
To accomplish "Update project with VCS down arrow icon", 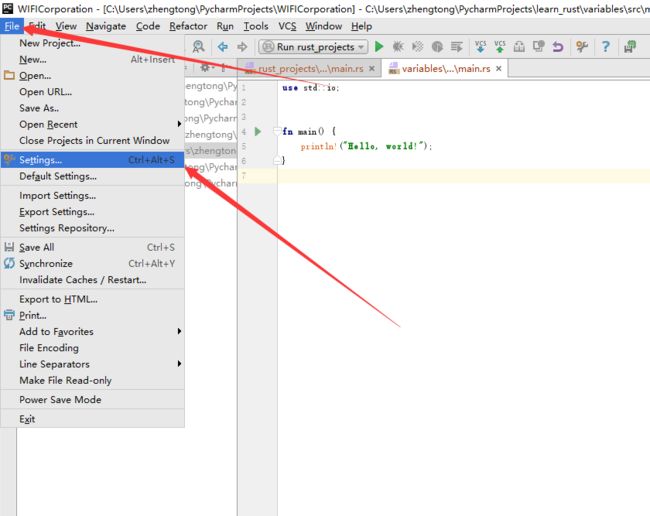I will 480,46.
